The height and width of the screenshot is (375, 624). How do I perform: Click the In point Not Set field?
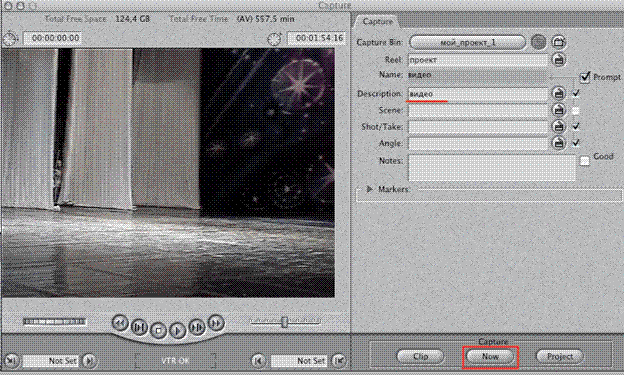(x=51, y=361)
